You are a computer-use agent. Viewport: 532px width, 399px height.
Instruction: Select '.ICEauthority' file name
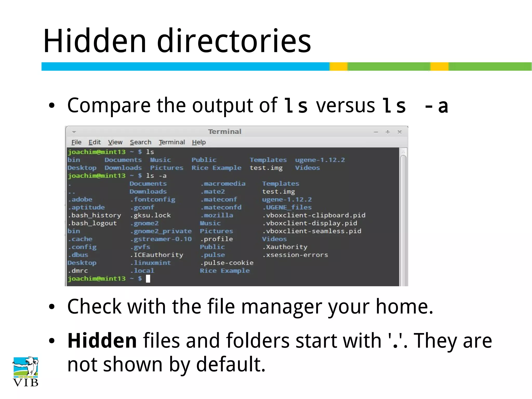click(157, 255)
